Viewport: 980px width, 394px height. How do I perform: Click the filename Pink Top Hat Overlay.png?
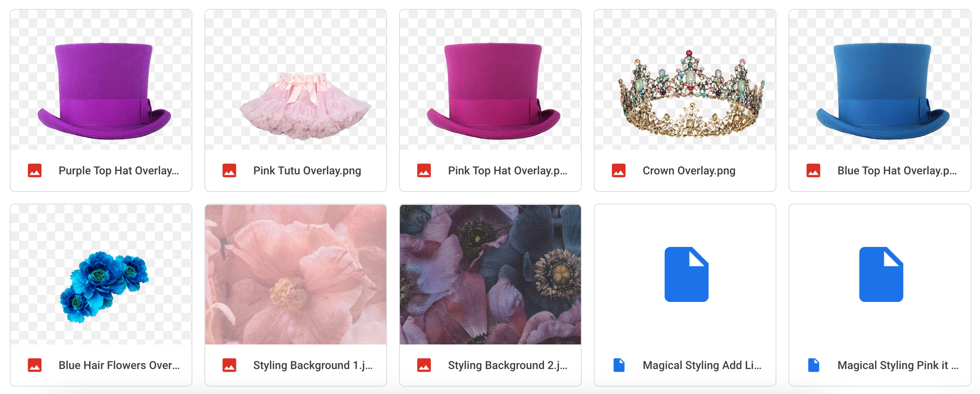coord(507,170)
